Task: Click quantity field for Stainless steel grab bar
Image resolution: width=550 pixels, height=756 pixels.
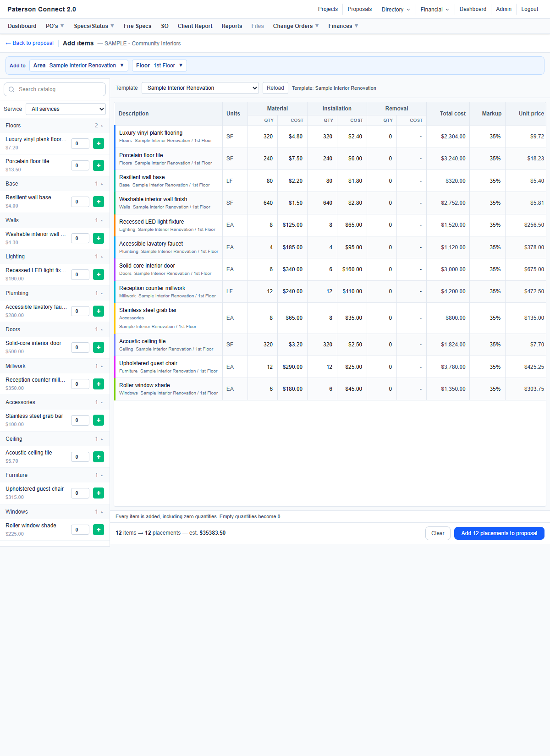Action: click(x=80, y=420)
